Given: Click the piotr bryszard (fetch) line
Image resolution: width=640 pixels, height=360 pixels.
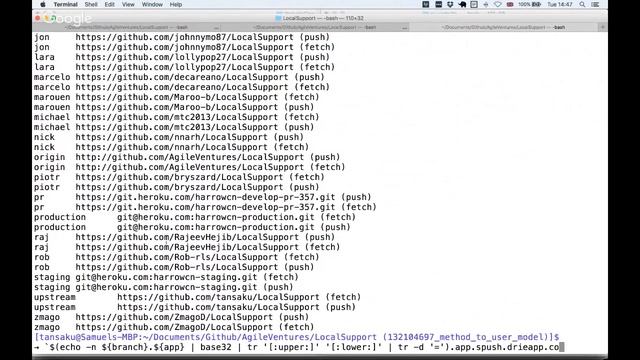Looking at the screenshot, I should [x=179, y=177].
